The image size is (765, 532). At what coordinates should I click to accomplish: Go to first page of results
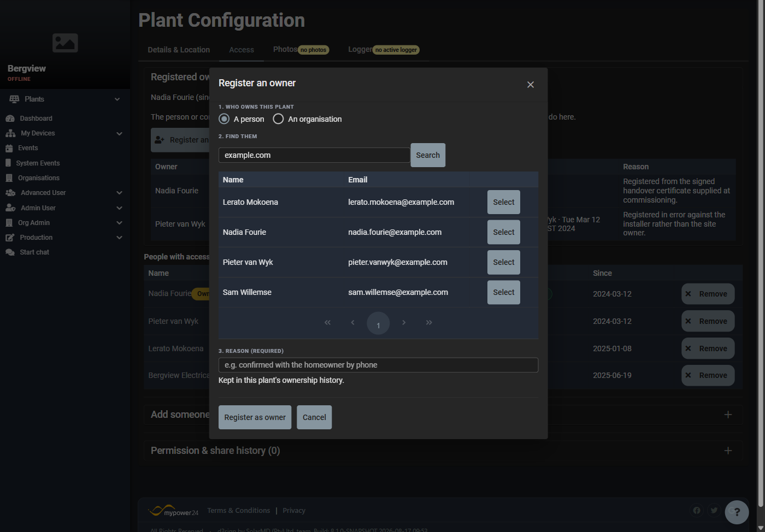pos(327,322)
